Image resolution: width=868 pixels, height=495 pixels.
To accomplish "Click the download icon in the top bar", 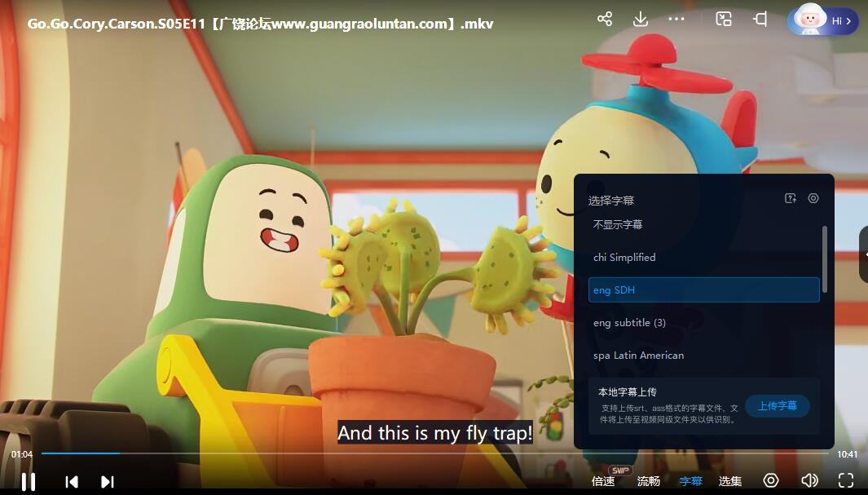I will (x=641, y=20).
